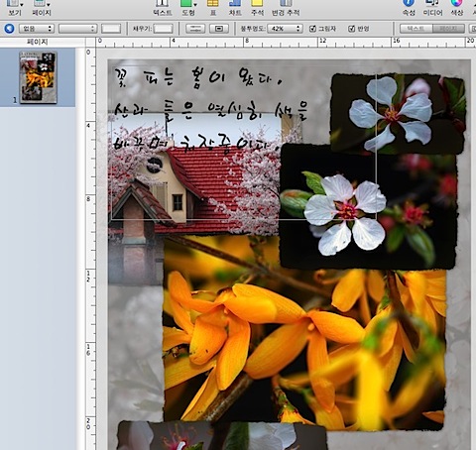Open the empty line width dropdown
476x450 pixels.
point(77,29)
